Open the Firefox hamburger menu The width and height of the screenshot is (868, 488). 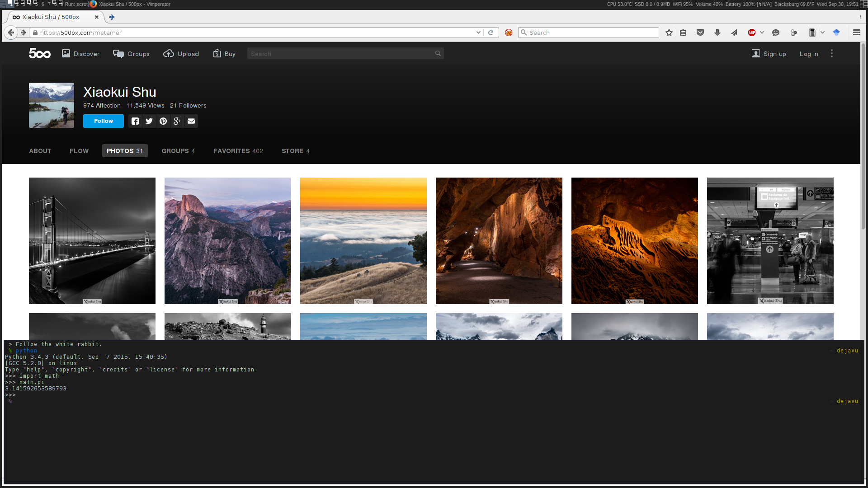click(857, 33)
